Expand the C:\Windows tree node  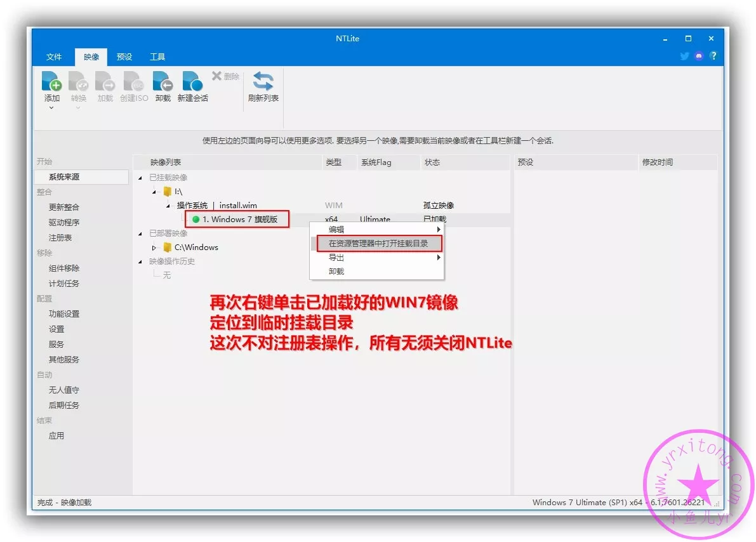[x=154, y=248]
